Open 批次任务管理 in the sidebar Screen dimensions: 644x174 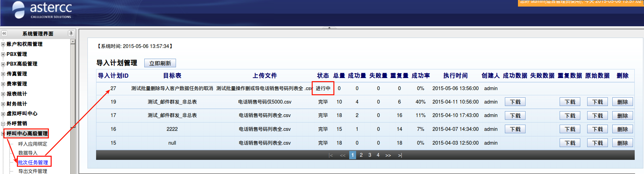33,162
